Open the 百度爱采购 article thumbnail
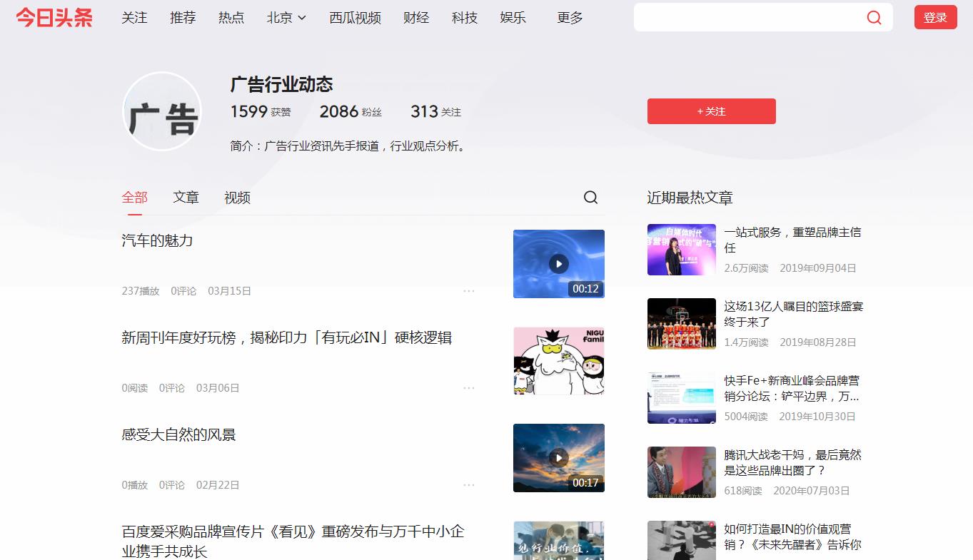 [559, 540]
